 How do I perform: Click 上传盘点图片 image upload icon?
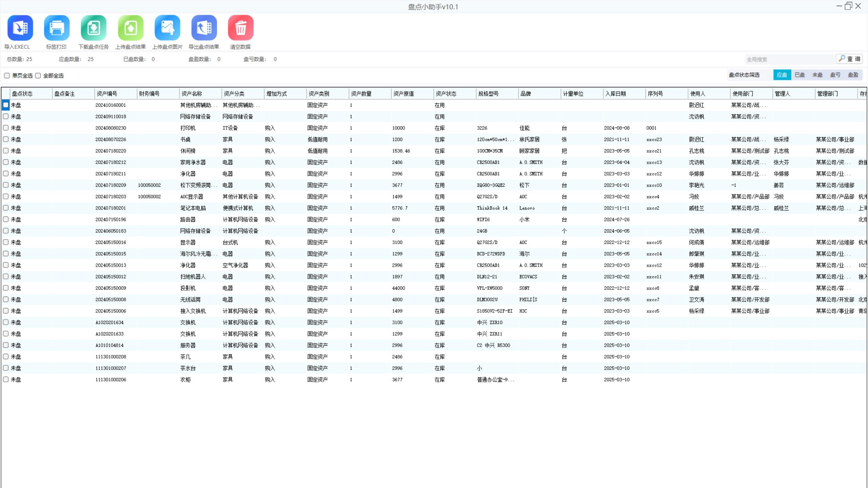[x=167, y=28]
